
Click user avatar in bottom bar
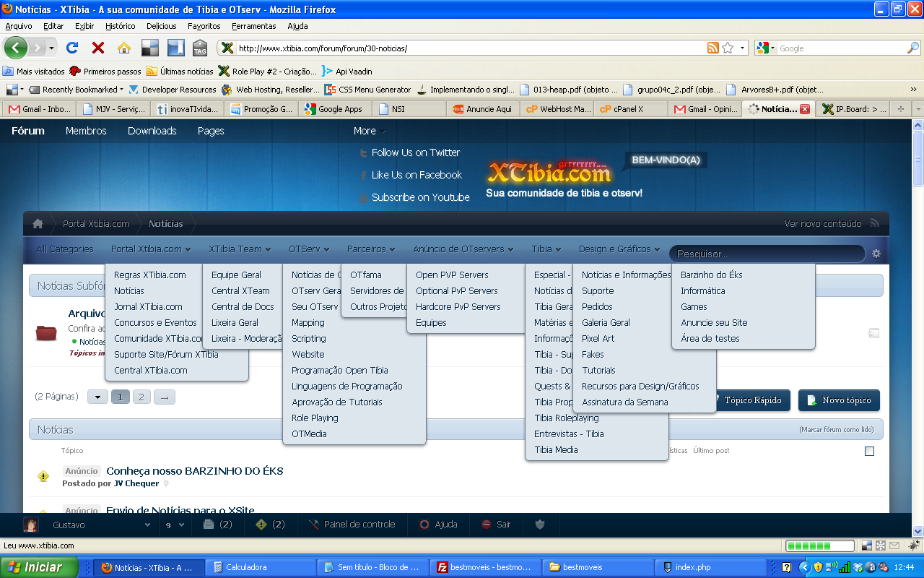pyautogui.click(x=31, y=525)
